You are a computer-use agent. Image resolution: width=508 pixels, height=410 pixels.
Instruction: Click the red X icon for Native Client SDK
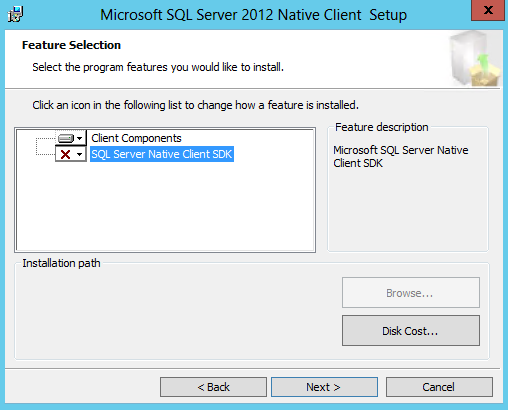click(x=66, y=154)
